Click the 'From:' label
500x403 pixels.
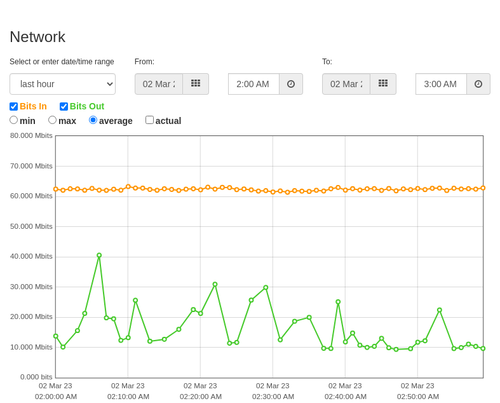(144, 62)
